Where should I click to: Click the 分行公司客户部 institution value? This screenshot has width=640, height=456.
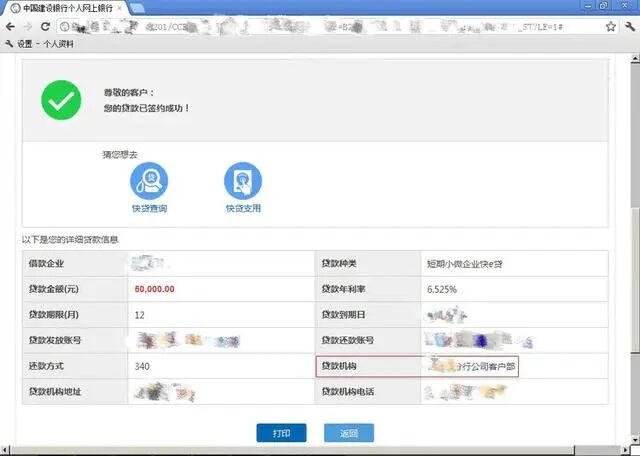tap(485, 367)
